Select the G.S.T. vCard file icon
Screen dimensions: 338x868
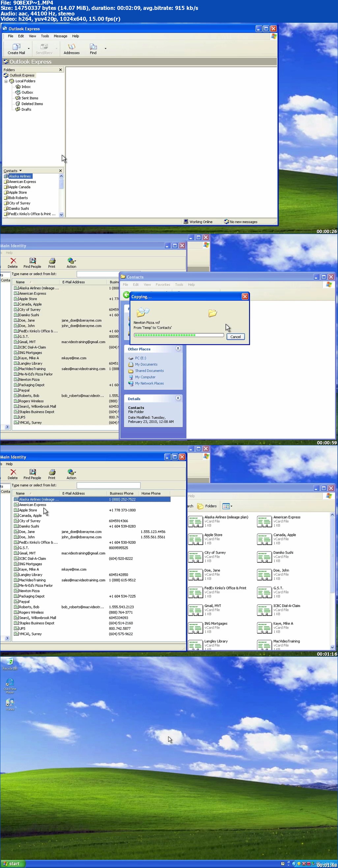[264, 592]
